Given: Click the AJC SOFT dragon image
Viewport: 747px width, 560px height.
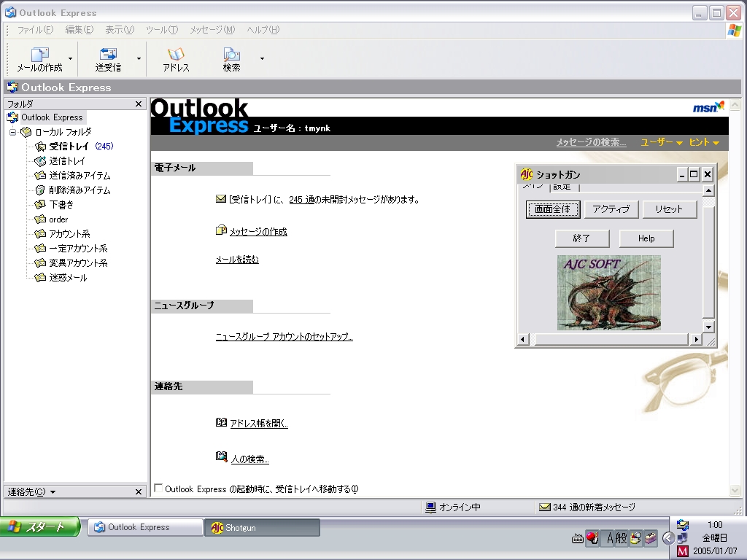Looking at the screenshot, I should coord(609,293).
